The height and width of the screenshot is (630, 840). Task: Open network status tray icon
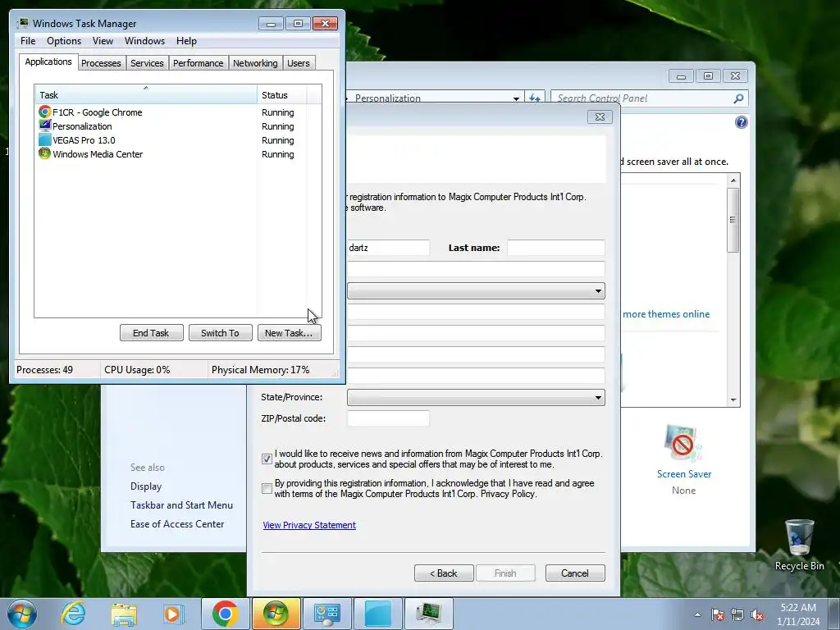pyautogui.click(x=737, y=614)
